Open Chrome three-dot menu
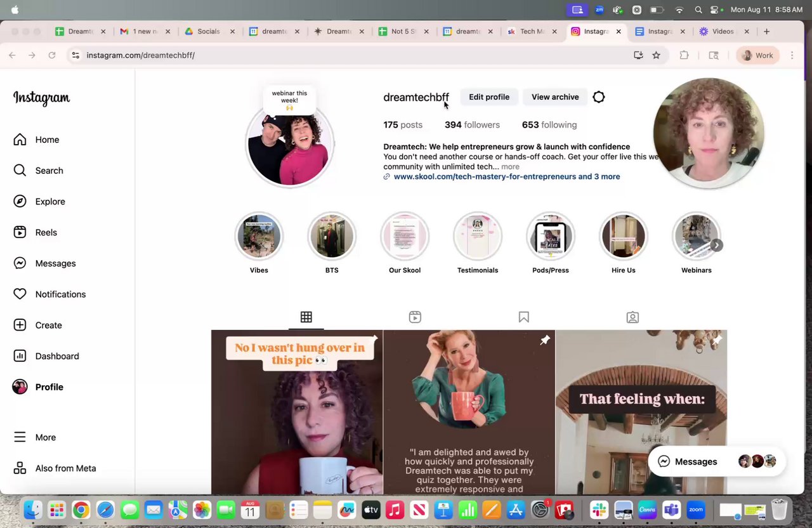Image resolution: width=812 pixels, height=528 pixels. point(792,55)
